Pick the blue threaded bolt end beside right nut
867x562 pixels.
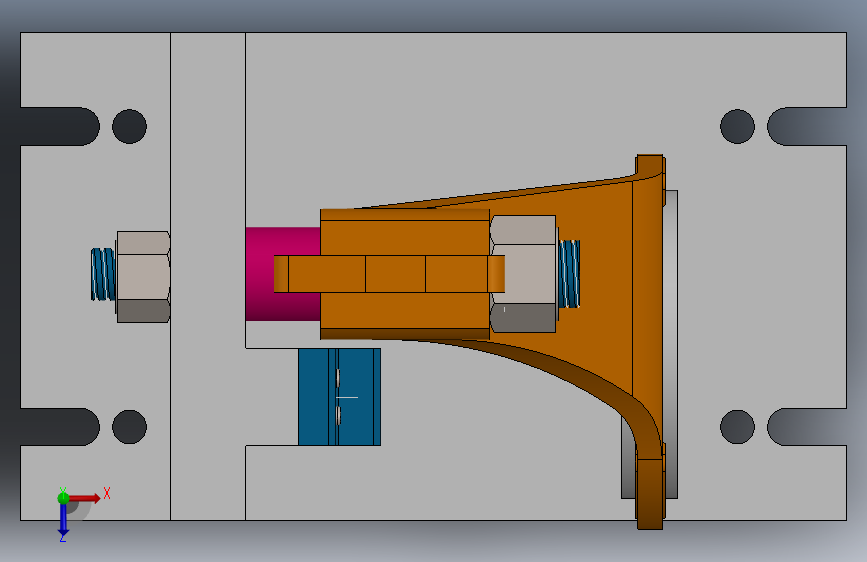point(569,274)
